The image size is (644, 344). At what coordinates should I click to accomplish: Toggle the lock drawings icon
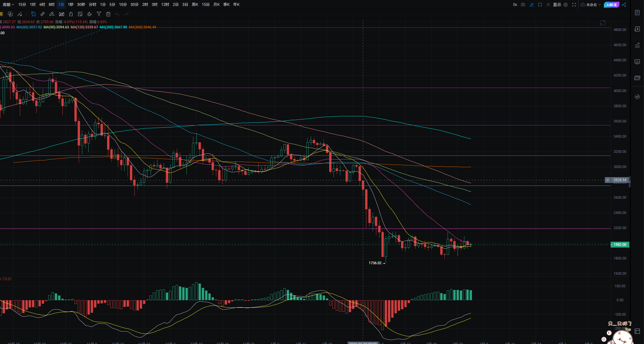(71, 14)
